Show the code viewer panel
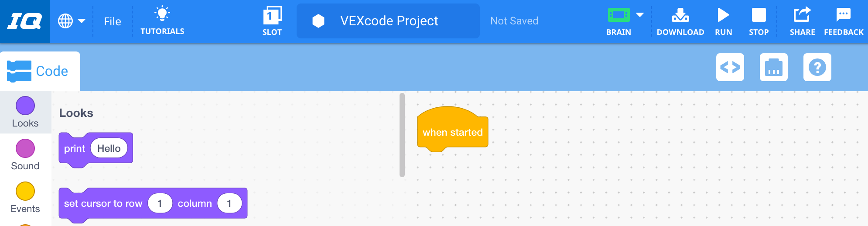Image resolution: width=868 pixels, height=226 pixels. [x=730, y=67]
